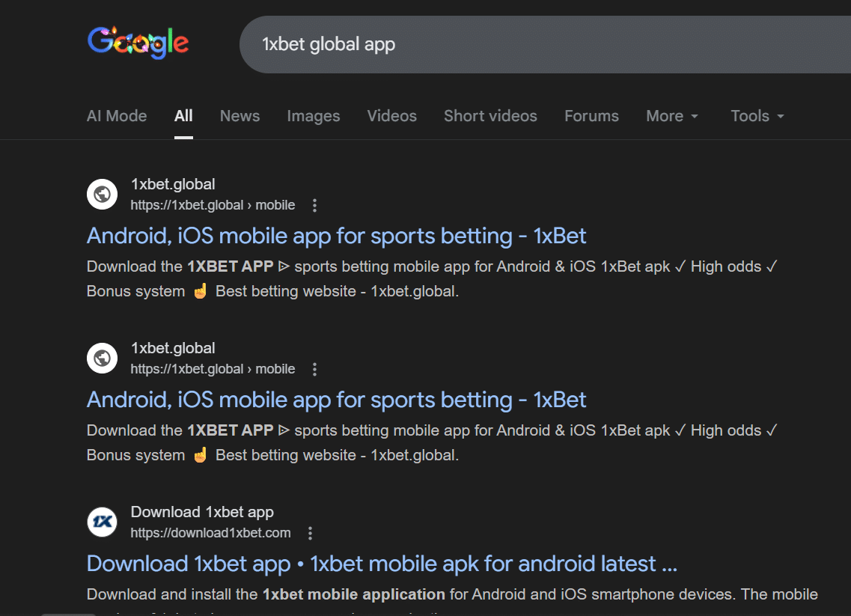Select the All results tab
This screenshot has width=851, height=616.
tap(183, 116)
